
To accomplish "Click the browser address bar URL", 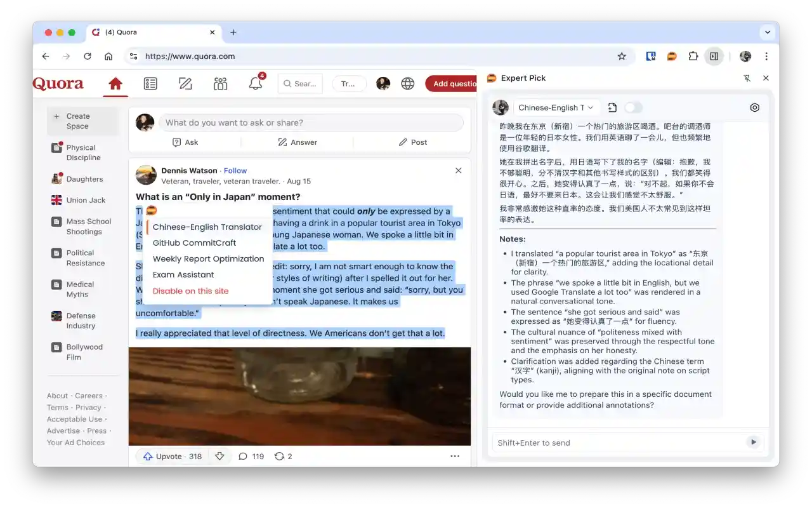I will coord(190,57).
